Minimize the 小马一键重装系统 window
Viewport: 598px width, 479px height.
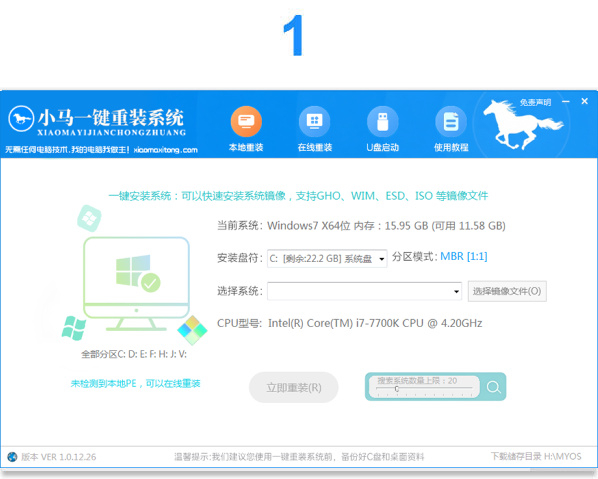(x=566, y=101)
